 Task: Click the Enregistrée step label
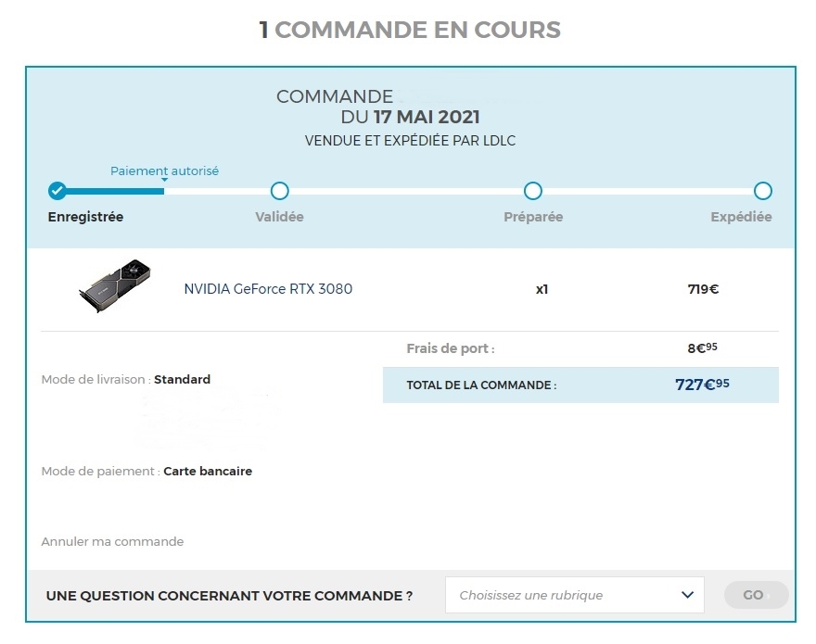[x=85, y=217]
